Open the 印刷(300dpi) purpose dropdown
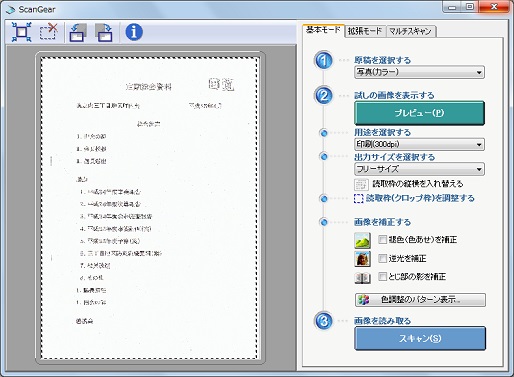 click(419, 144)
